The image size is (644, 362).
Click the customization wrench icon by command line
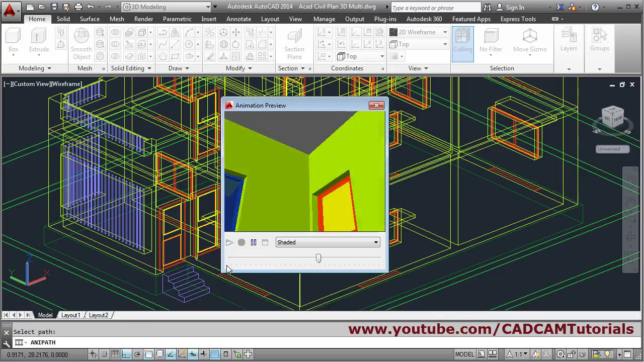coord(6,343)
